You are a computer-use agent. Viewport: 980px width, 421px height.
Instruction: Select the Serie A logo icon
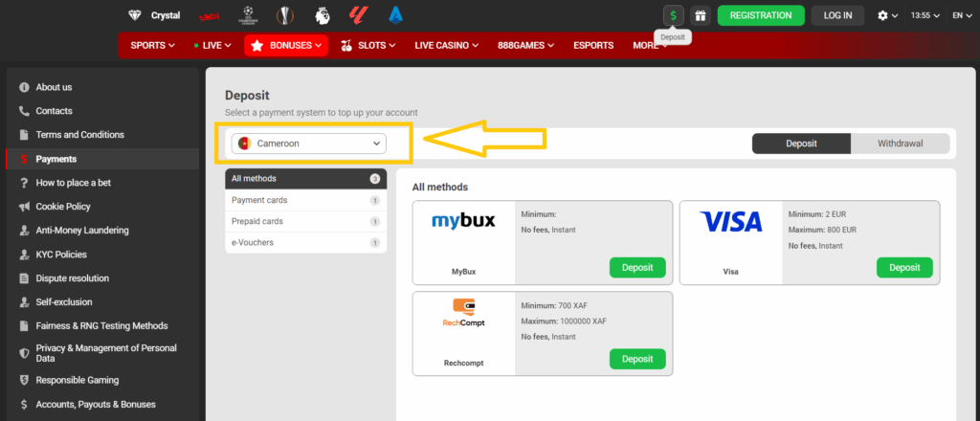pos(395,15)
